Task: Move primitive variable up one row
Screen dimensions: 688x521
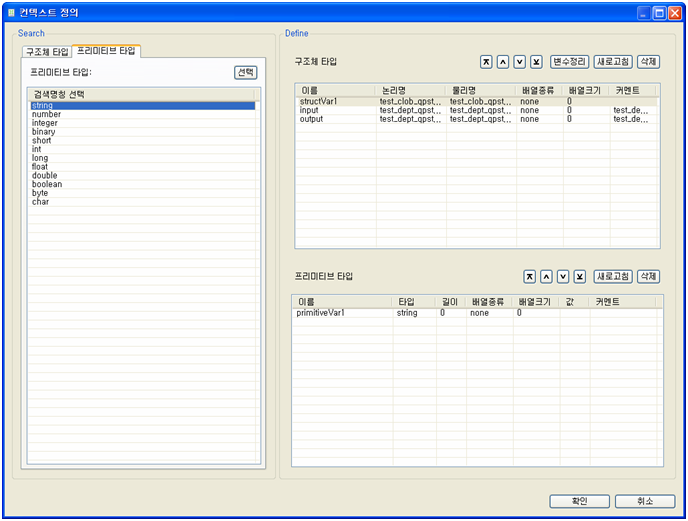Action: pos(546,277)
